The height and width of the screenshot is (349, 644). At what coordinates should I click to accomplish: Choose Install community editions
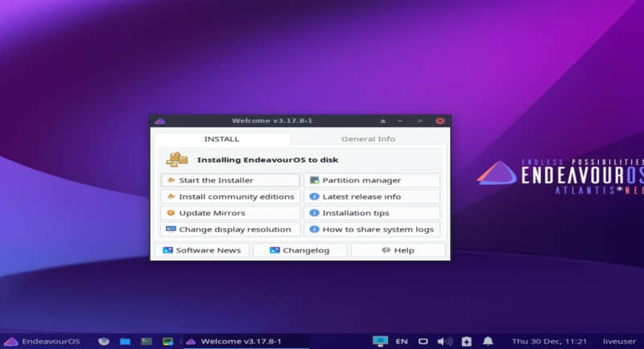coord(229,196)
